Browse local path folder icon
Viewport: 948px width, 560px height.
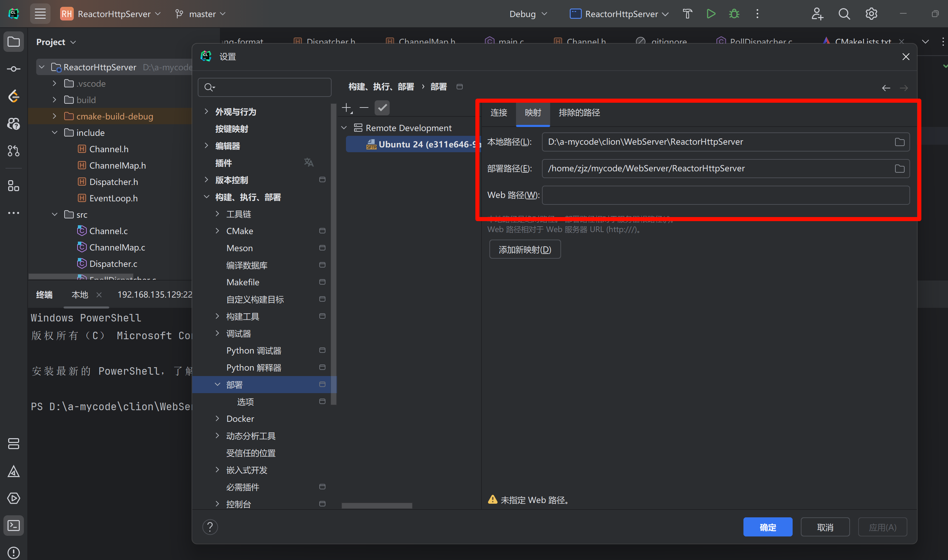pos(899,142)
